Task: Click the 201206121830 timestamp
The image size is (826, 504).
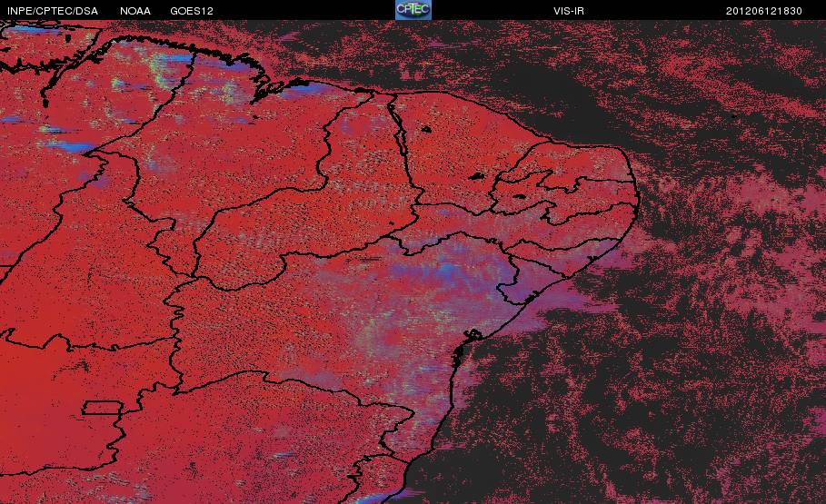Action: (x=764, y=11)
